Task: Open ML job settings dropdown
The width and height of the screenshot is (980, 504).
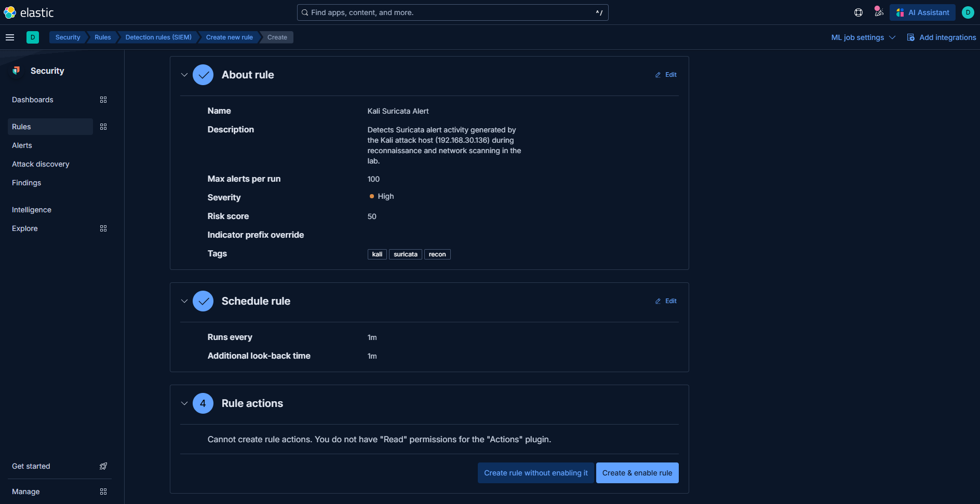Action: [x=863, y=37]
